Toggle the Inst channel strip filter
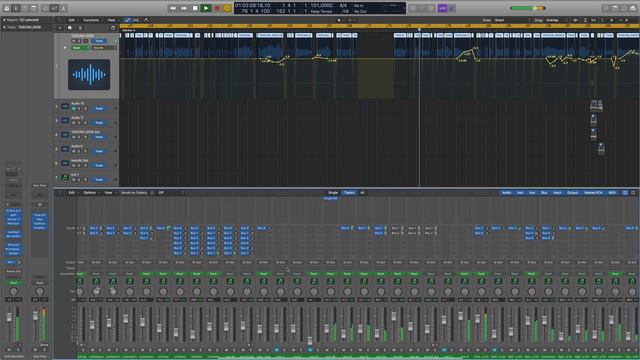The image size is (640, 360). 520,193
